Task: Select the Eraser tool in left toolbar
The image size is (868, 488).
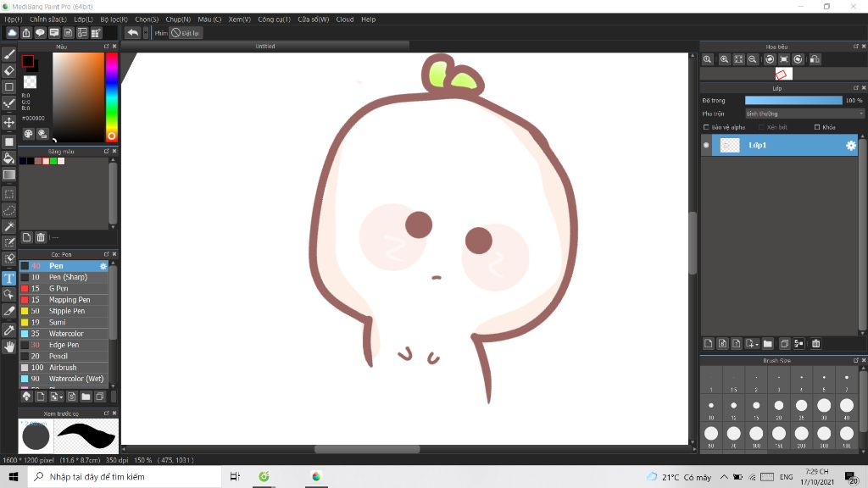Action: tap(9, 70)
